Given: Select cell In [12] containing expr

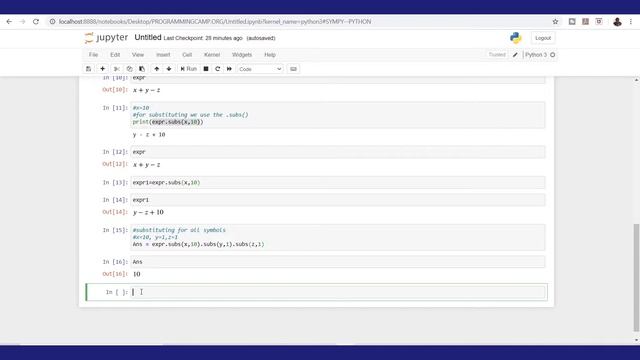Looking at the screenshot, I should [338, 152].
